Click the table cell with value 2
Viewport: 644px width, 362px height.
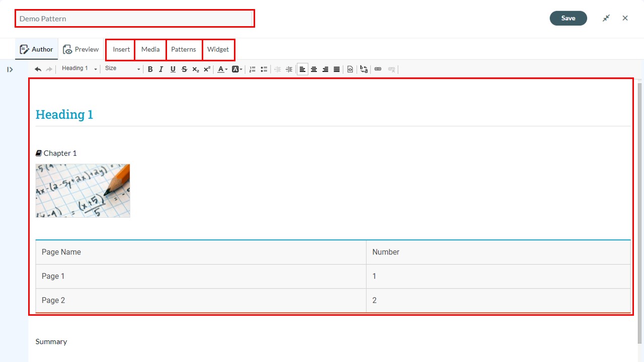pyautogui.click(x=498, y=301)
